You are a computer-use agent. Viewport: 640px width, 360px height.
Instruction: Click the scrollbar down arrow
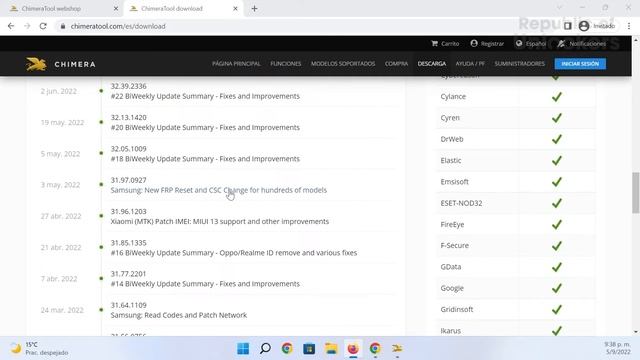[x=636, y=332]
